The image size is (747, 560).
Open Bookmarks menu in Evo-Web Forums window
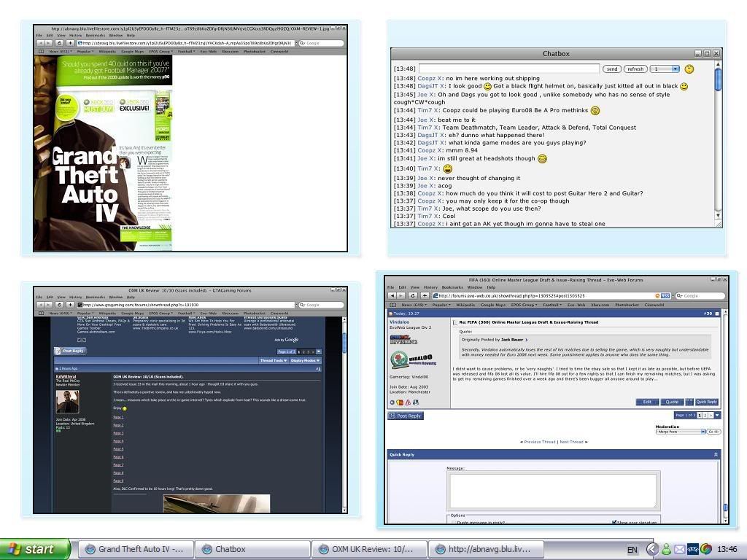tap(452, 287)
